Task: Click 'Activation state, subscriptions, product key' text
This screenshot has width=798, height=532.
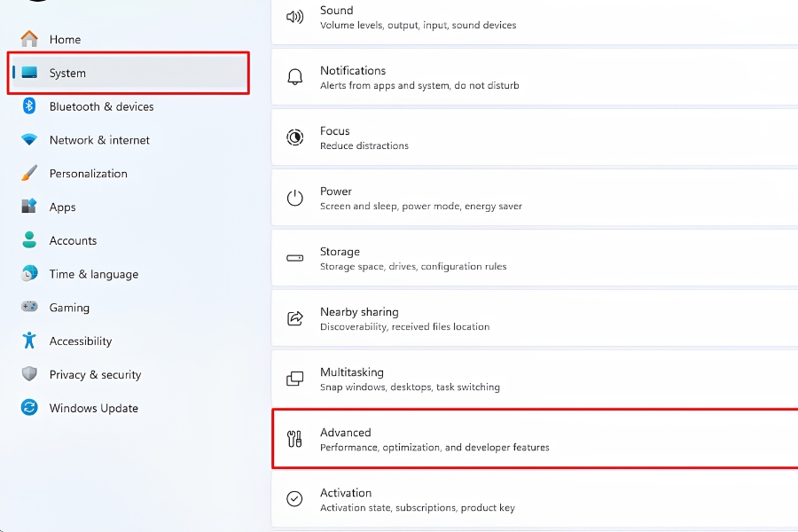Action: [x=418, y=507]
